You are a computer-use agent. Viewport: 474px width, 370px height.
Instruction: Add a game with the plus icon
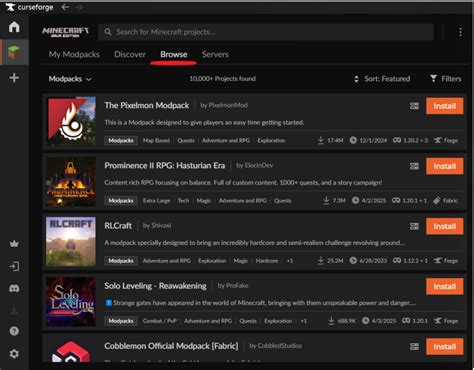pos(14,78)
